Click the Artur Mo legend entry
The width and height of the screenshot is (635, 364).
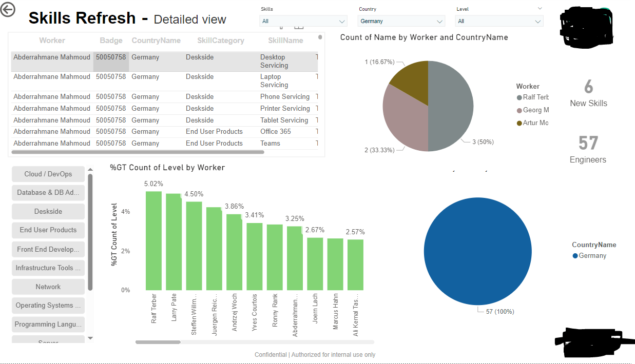click(533, 123)
